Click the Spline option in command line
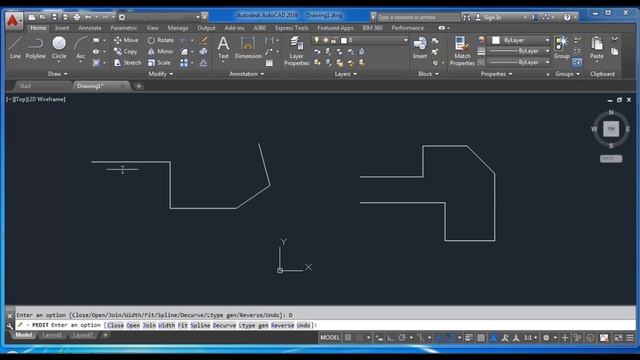 (200, 325)
